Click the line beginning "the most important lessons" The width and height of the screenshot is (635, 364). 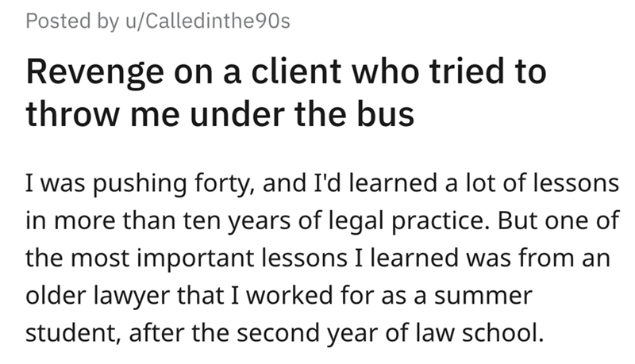317,259
